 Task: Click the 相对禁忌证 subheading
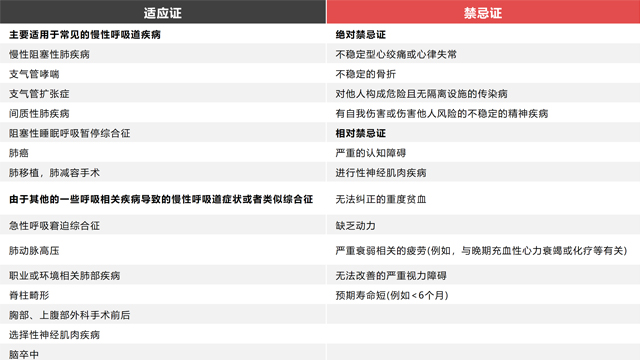pyautogui.click(x=360, y=133)
